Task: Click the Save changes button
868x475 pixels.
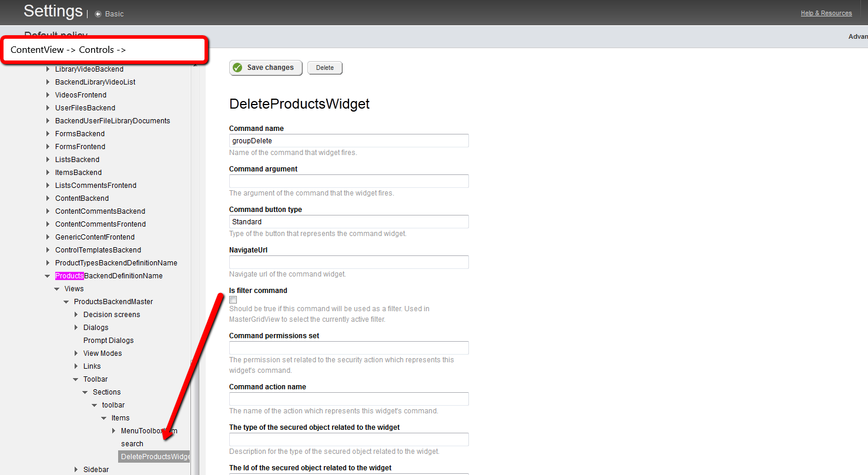Action: tap(266, 68)
